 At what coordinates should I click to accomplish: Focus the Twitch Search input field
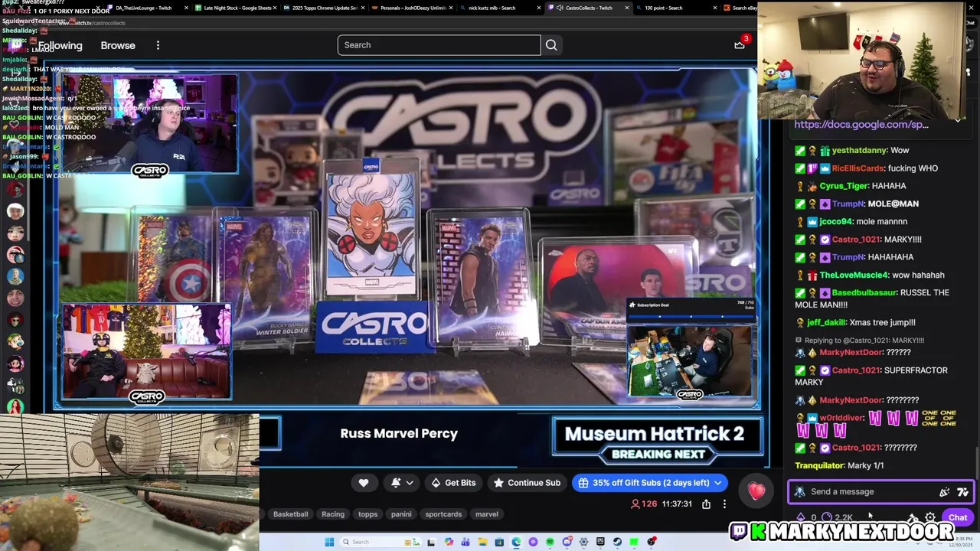click(x=439, y=45)
